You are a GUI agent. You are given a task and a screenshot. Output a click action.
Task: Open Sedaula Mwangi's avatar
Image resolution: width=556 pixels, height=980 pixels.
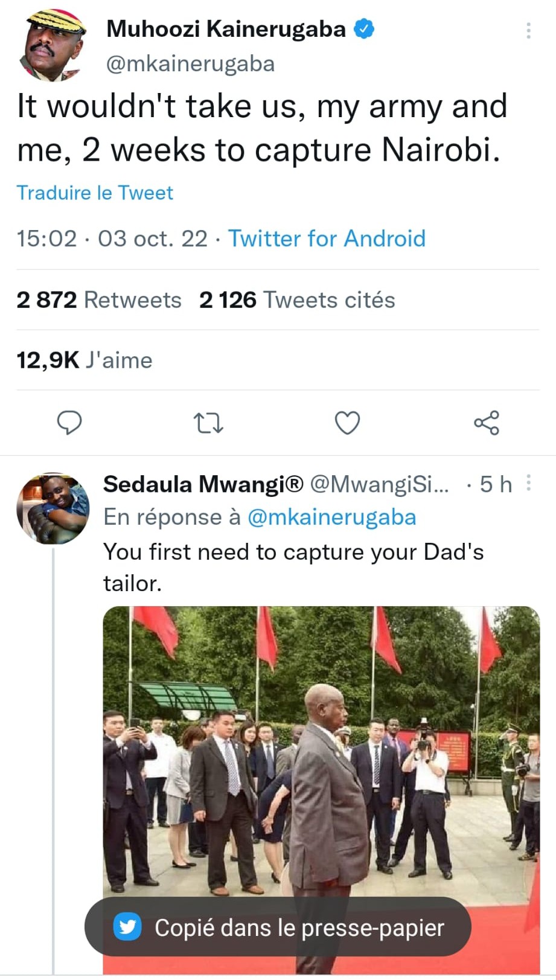[53, 508]
